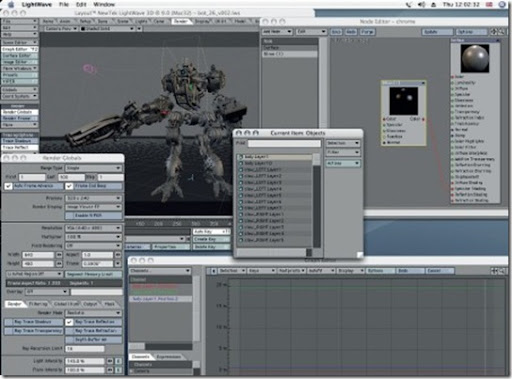This screenshot has height=379, width=512.
Task: Click the Width field mini-slider arrows
Action: coord(59,255)
